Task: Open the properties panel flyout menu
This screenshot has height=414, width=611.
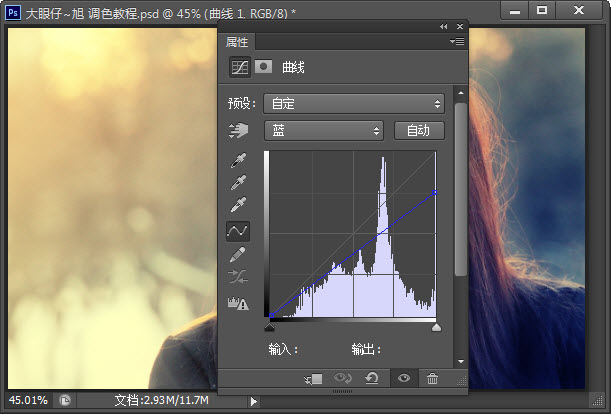Action: (457, 42)
